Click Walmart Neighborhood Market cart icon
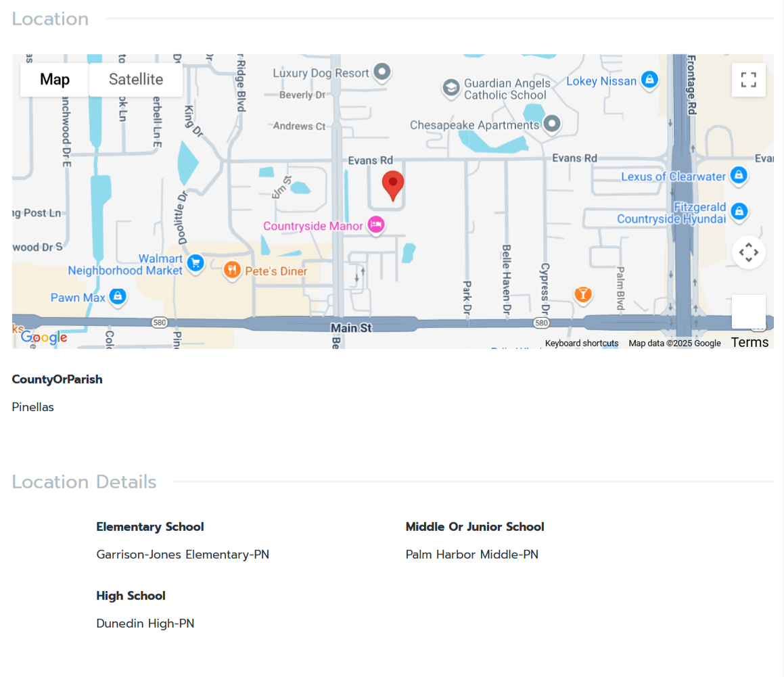This screenshot has width=784, height=677. pyautogui.click(x=195, y=262)
